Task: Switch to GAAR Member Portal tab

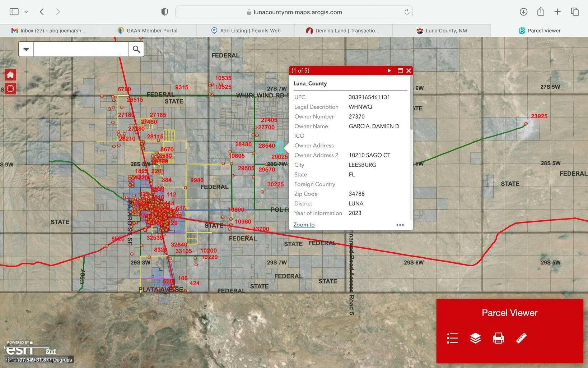Action: pos(147,31)
